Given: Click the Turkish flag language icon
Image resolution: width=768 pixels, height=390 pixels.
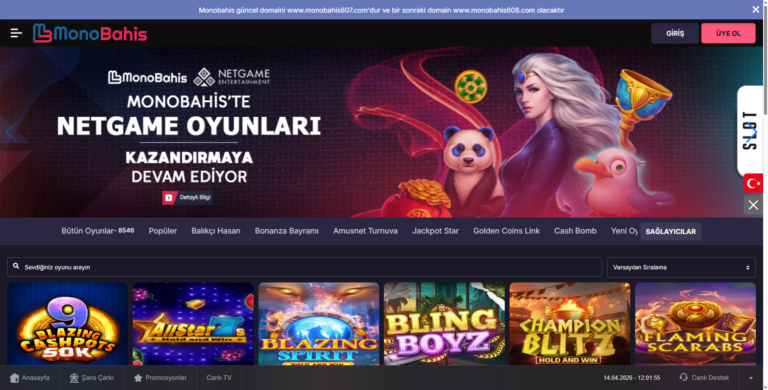Looking at the screenshot, I should click(x=753, y=183).
